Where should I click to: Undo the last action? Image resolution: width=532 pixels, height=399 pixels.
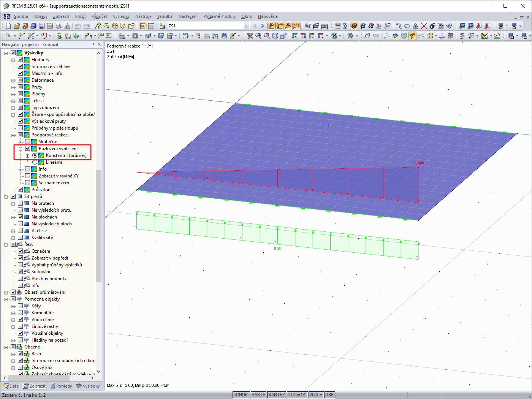[78, 26]
